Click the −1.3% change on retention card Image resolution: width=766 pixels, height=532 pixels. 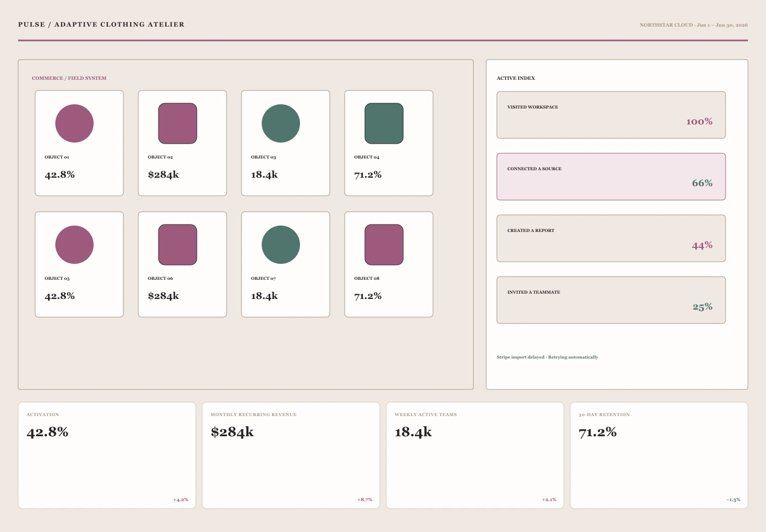pyautogui.click(x=733, y=500)
